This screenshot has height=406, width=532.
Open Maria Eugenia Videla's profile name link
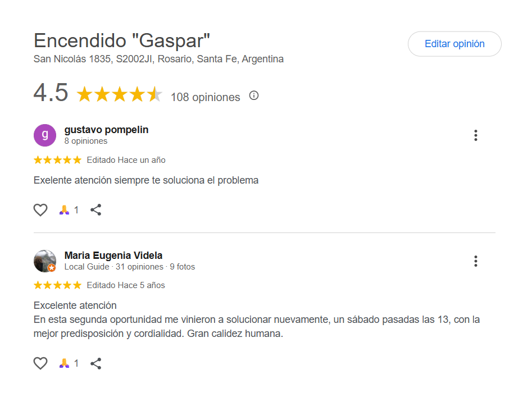[113, 256]
